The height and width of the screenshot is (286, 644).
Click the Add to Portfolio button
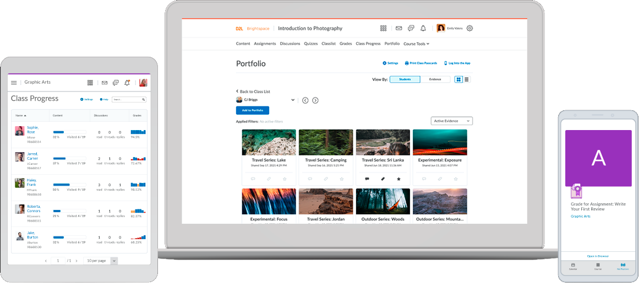253,110
